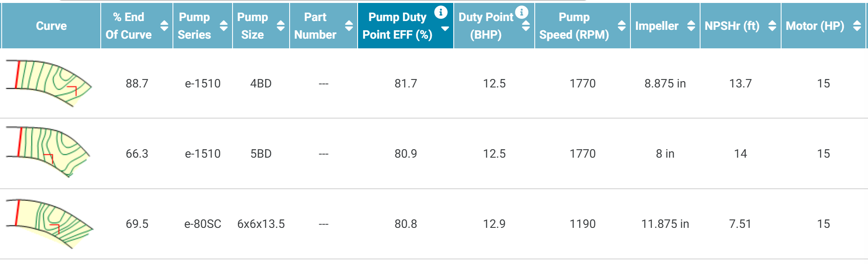868x264 pixels.
Task: Sort by % End Of Curve arrows
Action: (x=164, y=26)
